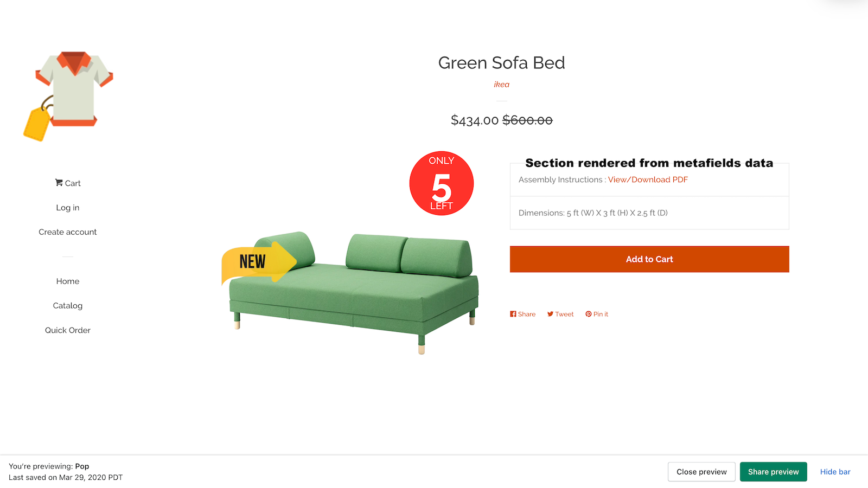Open the View/Download PDF link

tap(648, 179)
